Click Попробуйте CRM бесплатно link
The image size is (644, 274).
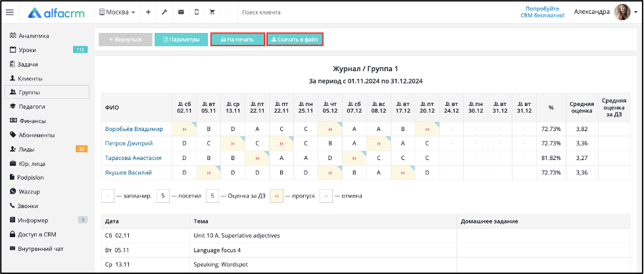point(545,12)
